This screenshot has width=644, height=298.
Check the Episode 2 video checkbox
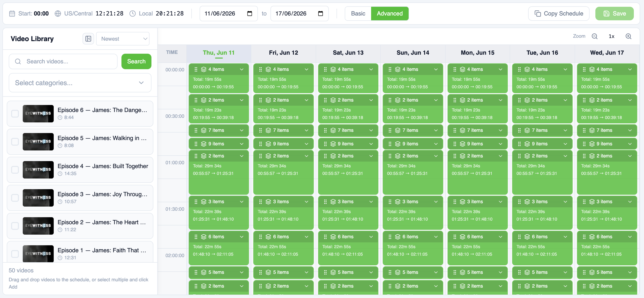click(15, 225)
